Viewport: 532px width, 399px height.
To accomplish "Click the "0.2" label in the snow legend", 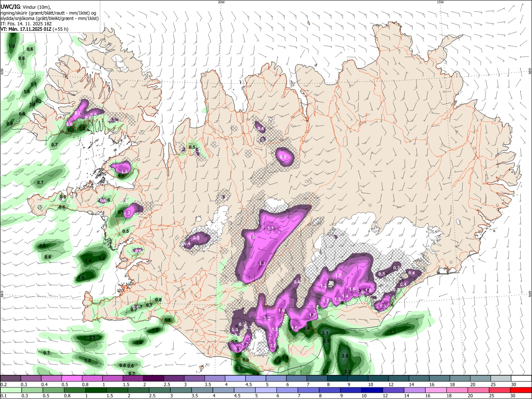I will 3,384.
